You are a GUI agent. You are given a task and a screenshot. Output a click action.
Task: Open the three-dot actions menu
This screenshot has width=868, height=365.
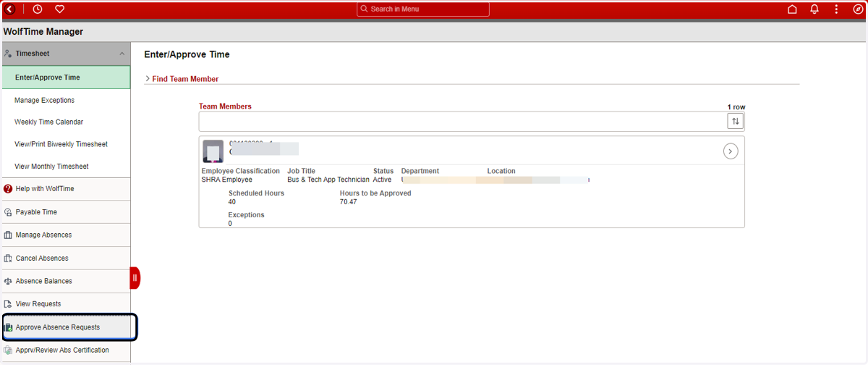[x=836, y=9]
